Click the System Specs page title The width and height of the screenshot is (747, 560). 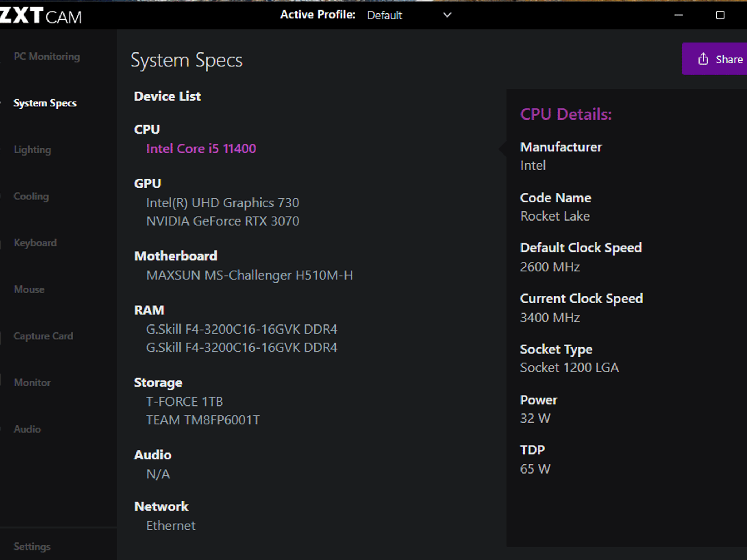click(186, 61)
